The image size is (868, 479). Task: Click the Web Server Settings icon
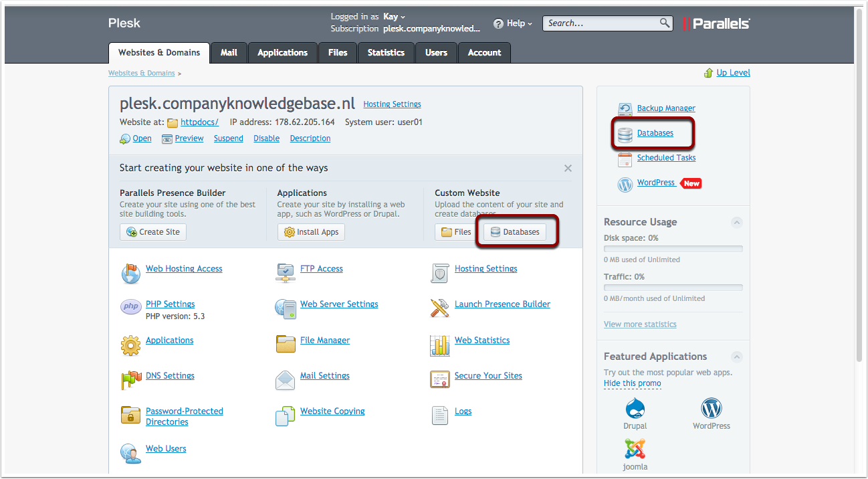pyautogui.click(x=286, y=308)
